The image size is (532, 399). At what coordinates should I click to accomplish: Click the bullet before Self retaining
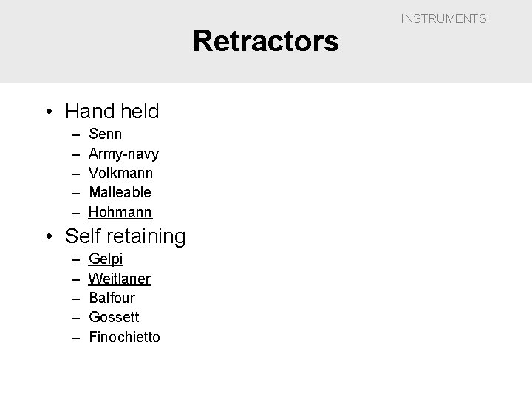(50, 237)
